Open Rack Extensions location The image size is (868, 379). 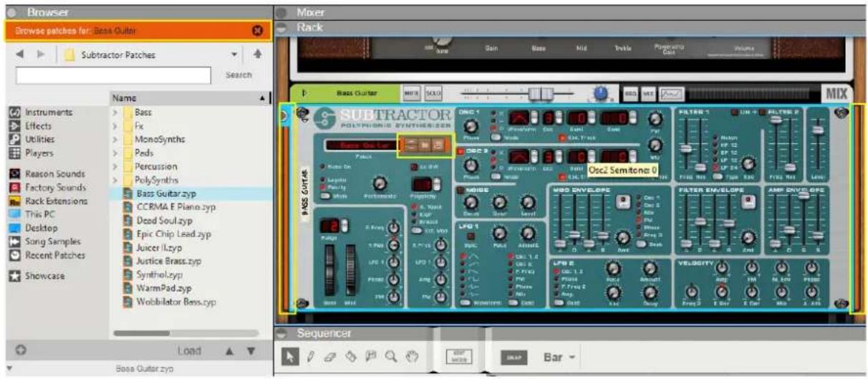pyautogui.click(x=48, y=201)
